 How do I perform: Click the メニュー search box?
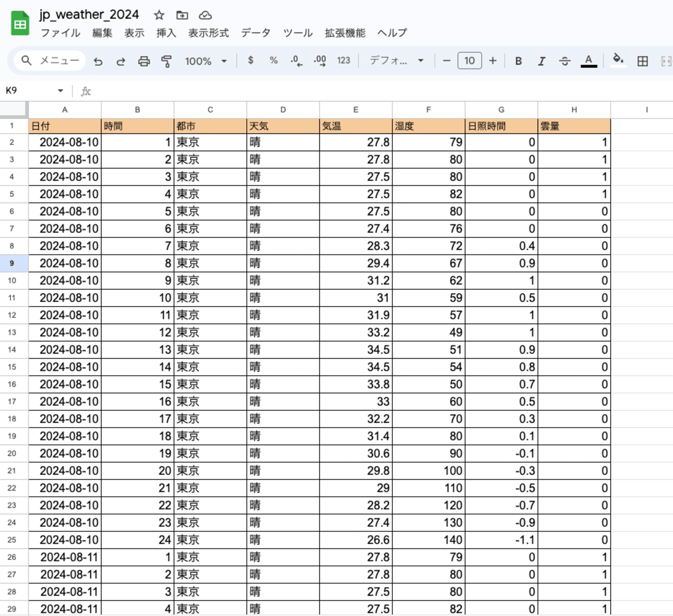pos(50,61)
